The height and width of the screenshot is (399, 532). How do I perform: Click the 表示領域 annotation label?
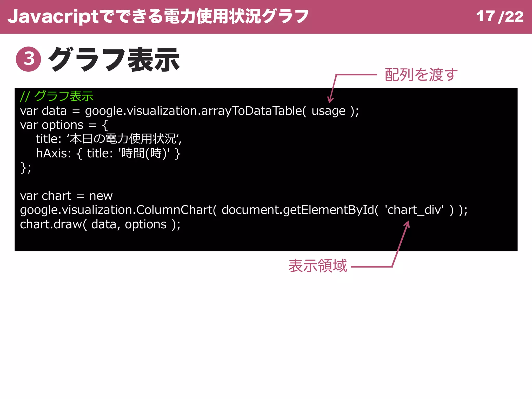[317, 266]
